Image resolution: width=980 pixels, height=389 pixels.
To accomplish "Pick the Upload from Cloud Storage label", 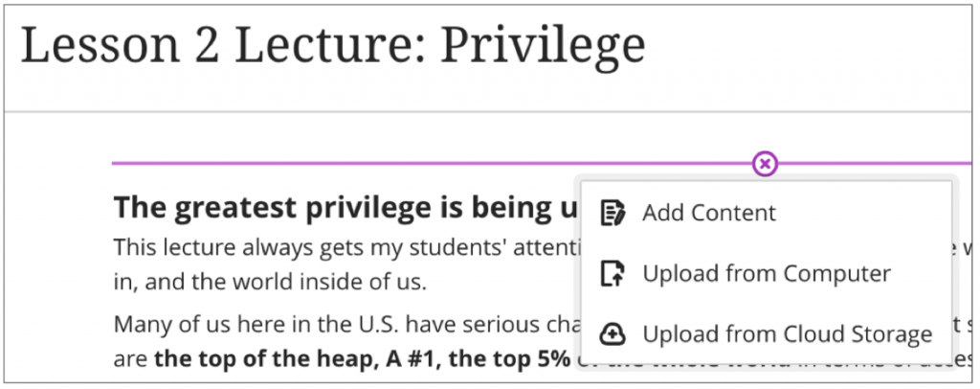I will (787, 334).
